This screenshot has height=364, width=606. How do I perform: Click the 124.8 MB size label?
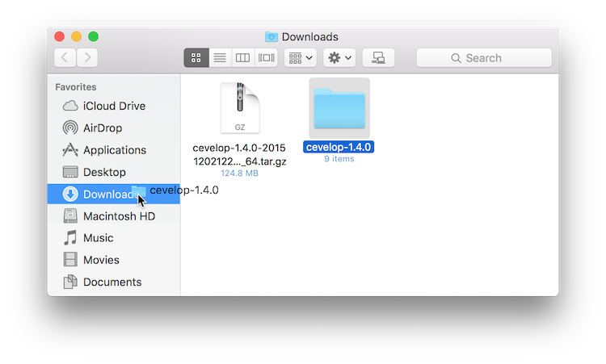[240, 174]
